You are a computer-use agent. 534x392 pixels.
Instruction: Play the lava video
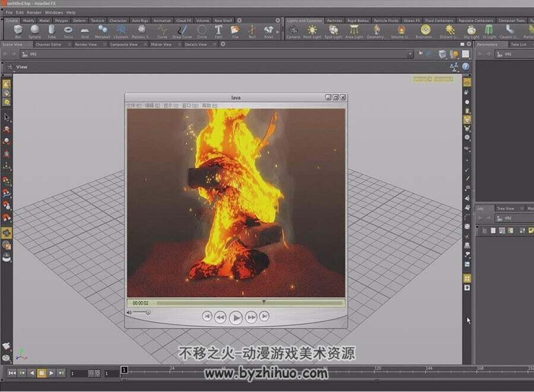tap(236, 317)
